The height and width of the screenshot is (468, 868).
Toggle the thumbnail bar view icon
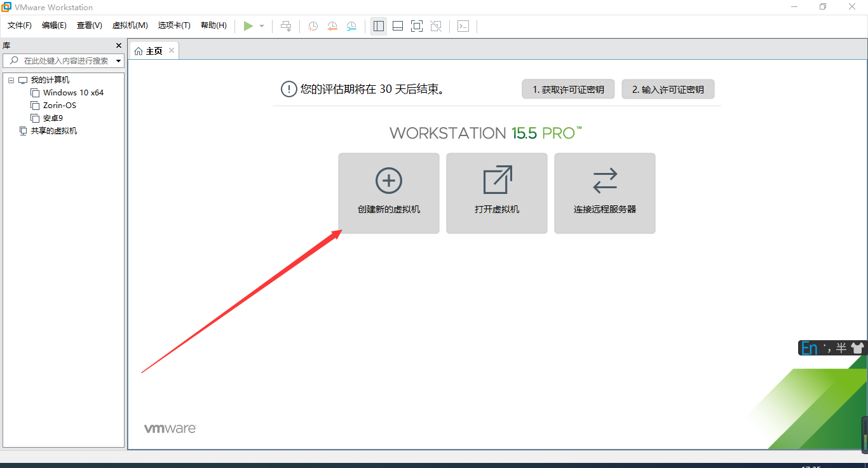(x=398, y=26)
